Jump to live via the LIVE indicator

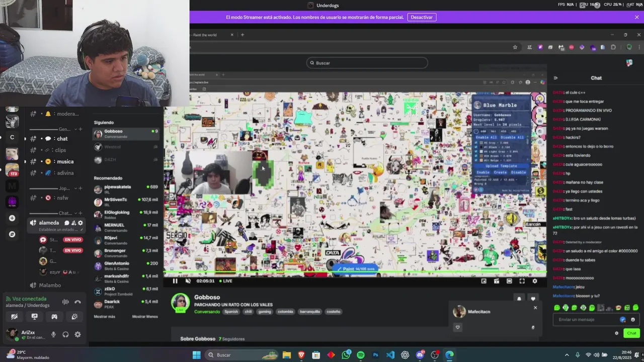(x=225, y=281)
